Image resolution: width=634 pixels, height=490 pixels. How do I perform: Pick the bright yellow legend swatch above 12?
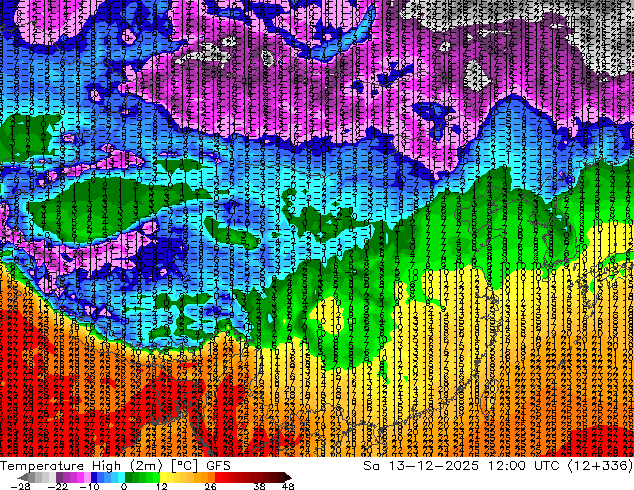click(164, 477)
